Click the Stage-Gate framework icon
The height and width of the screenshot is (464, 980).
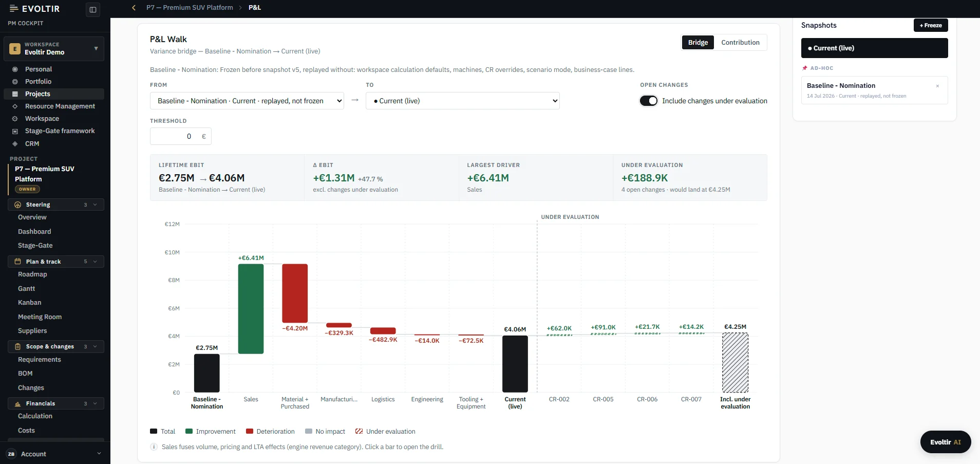pos(15,131)
